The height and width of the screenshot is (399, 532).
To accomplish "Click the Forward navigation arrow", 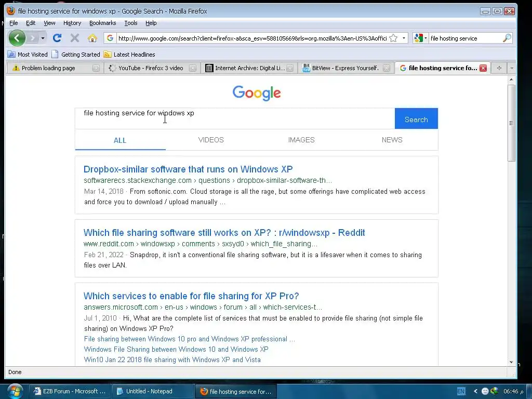I will (33, 38).
